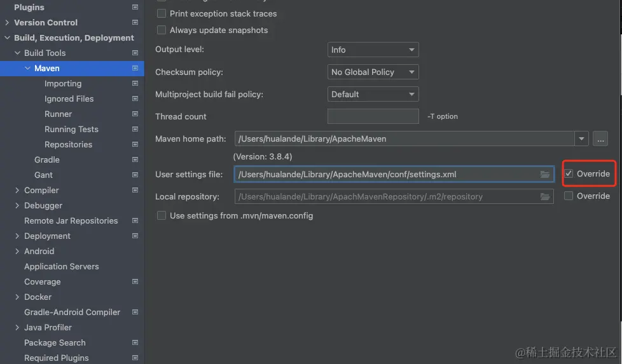Open Running Tests settings page
This screenshot has height=364, width=622.
pos(71,129)
